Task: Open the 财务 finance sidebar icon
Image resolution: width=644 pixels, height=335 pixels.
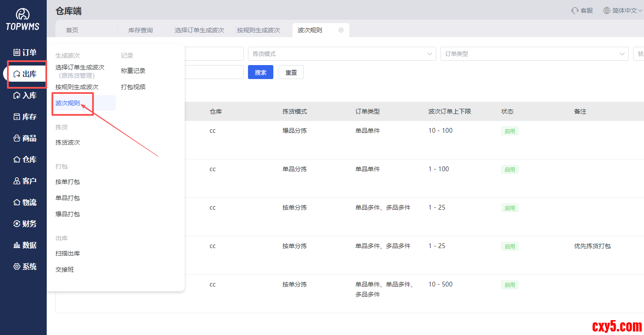Action: coord(17,224)
